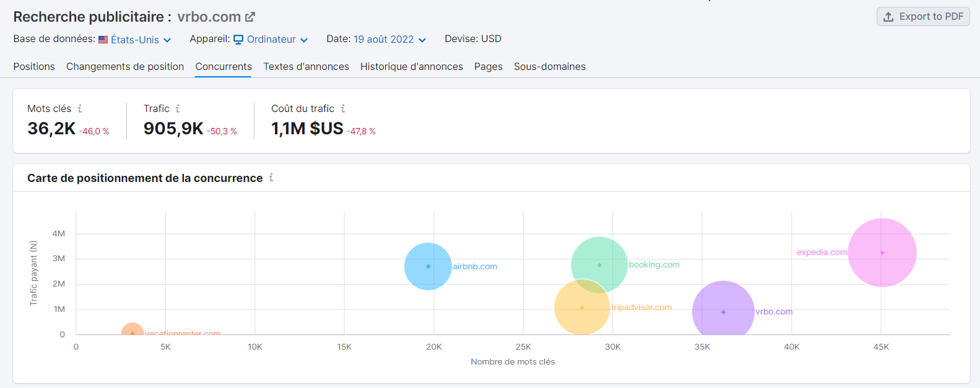This screenshot has height=388, width=980.
Task: Click the Export to PDF button
Action: (923, 17)
